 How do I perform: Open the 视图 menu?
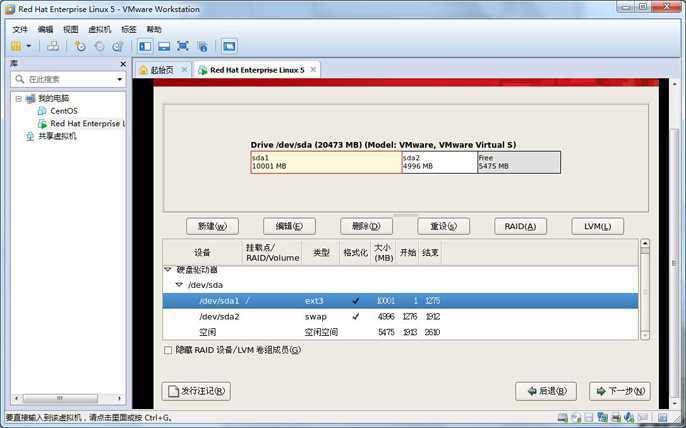point(70,29)
